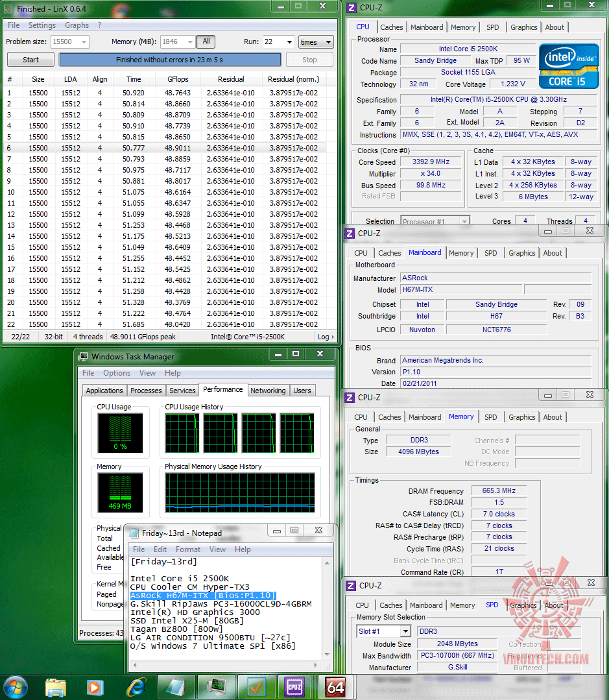Open Notepad Format menu
The height and width of the screenshot is (700, 609).
(x=188, y=549)
